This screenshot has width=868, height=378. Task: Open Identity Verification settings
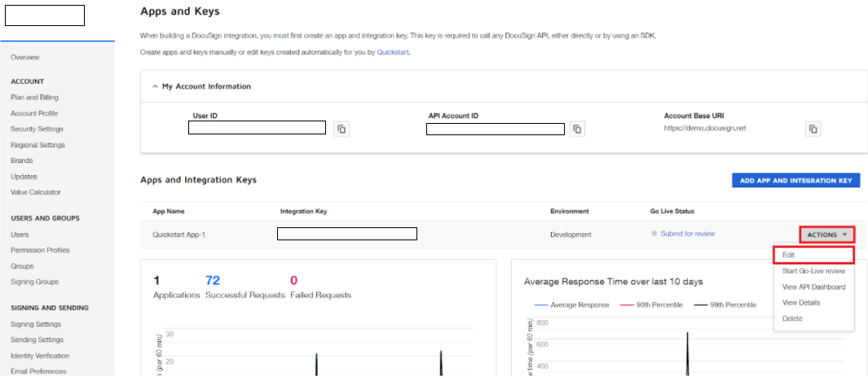pos(40,356)
